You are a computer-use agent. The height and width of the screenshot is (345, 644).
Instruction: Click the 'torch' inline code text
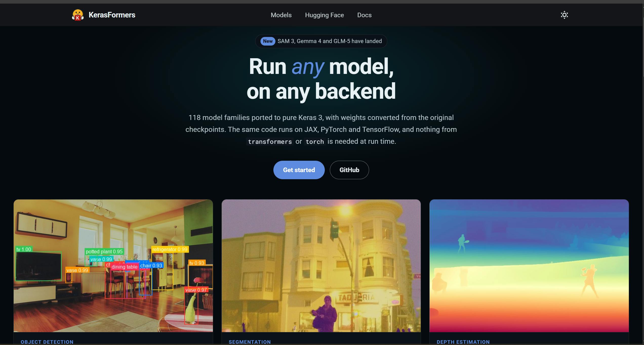(315, 141)
